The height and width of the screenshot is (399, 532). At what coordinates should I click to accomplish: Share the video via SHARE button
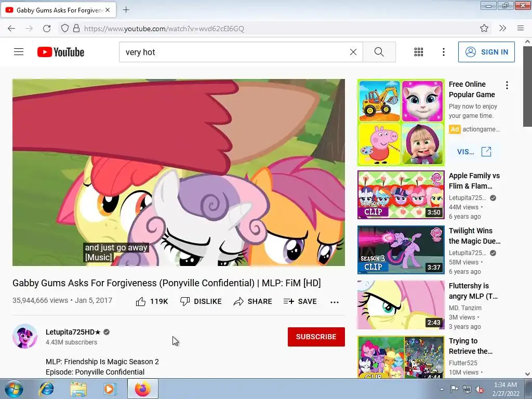tap(253, 301)
